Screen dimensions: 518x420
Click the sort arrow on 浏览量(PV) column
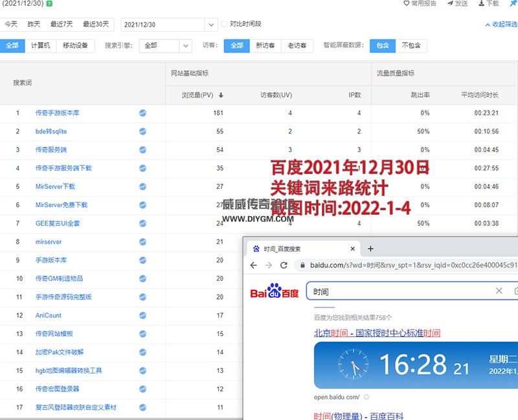click(221, 95)
